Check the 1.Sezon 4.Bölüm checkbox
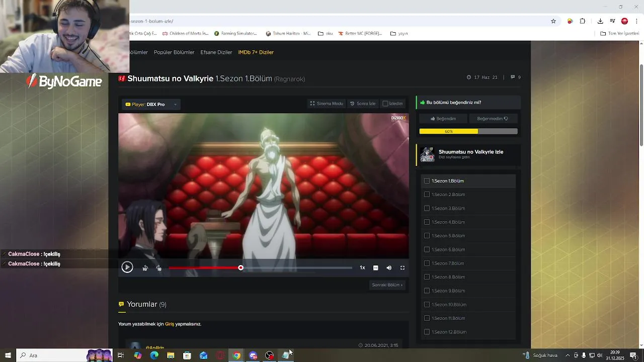 pyautogui.click(x=427, y=222)
